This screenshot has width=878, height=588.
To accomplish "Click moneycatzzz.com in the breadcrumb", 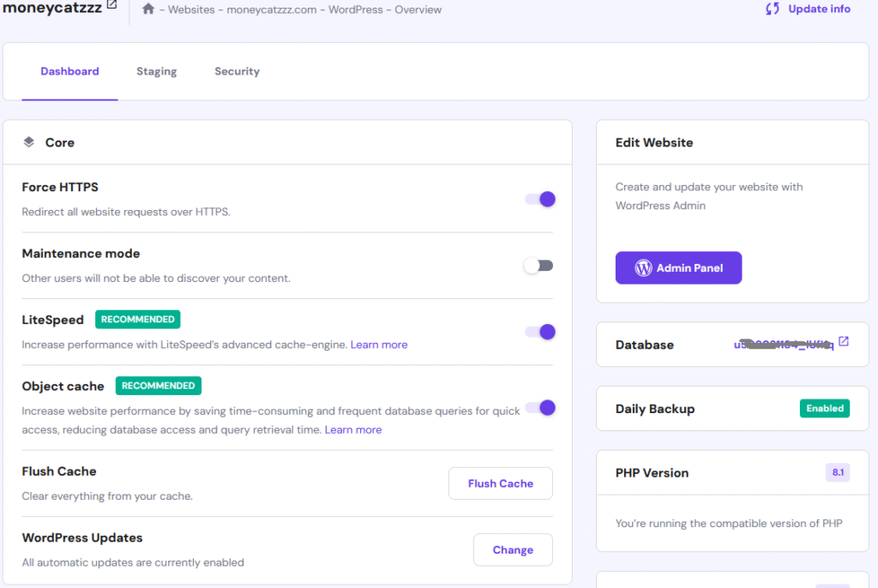I will tap(272, 9).
